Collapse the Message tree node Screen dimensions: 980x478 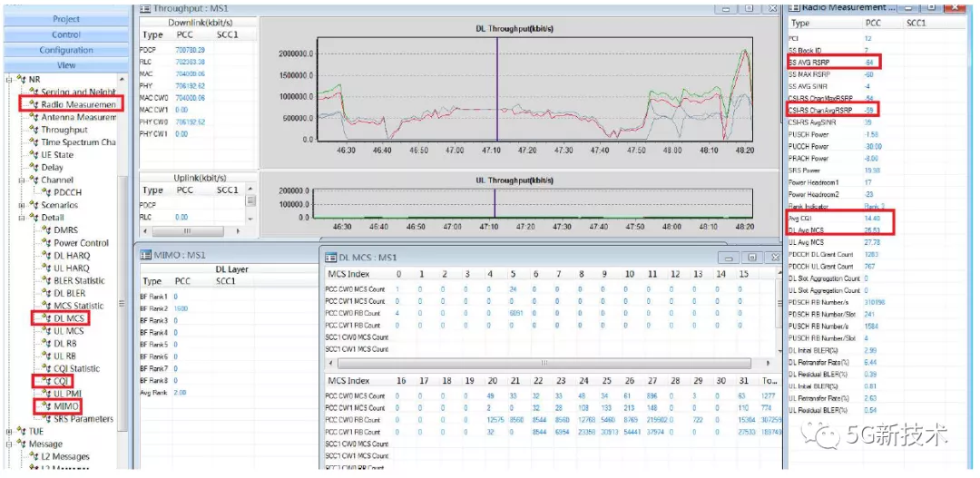click(x=9, y=444)
